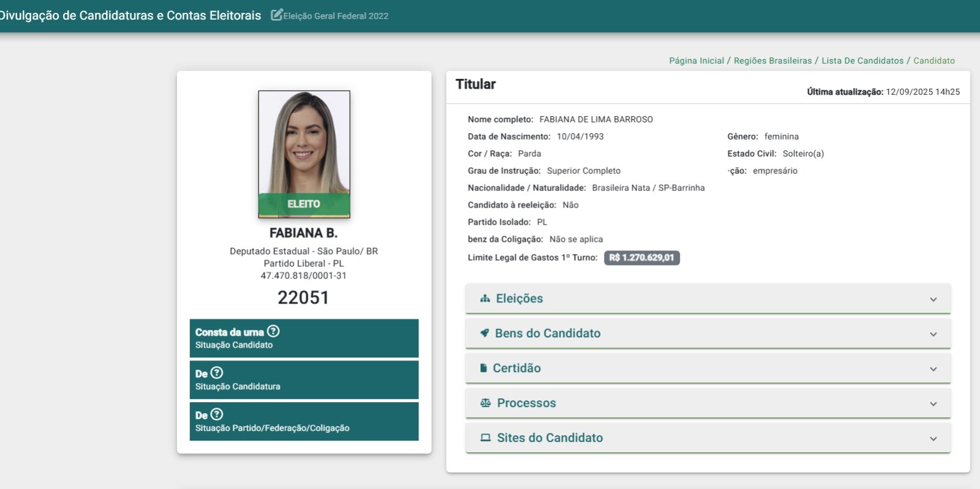Image resolution: width=980 pixels, height=489 pixels.
Task: Expand the Sites do Candidato chevron
Action: point(933,439)
